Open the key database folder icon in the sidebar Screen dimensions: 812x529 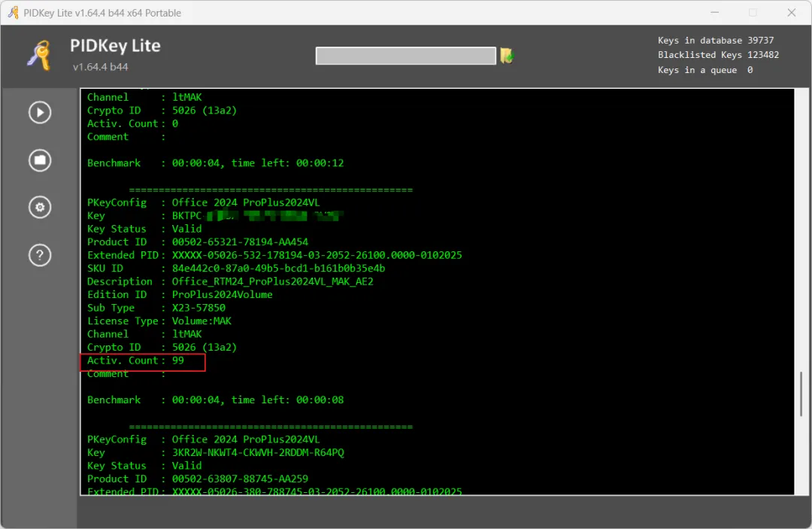pyautogui.click(x=40, y=160)
